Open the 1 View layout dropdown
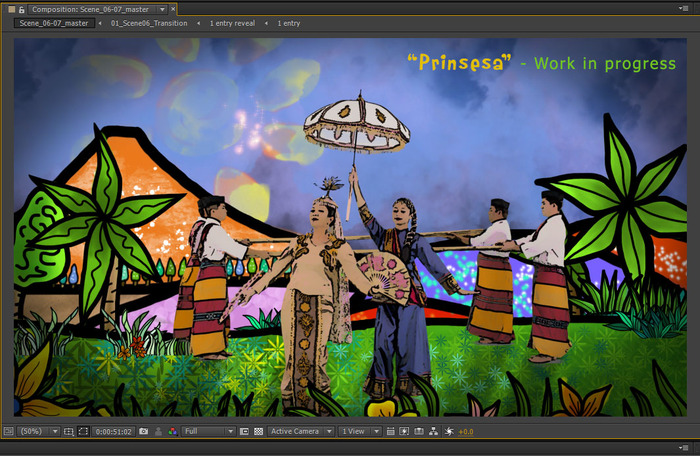 tap(359, 431)
